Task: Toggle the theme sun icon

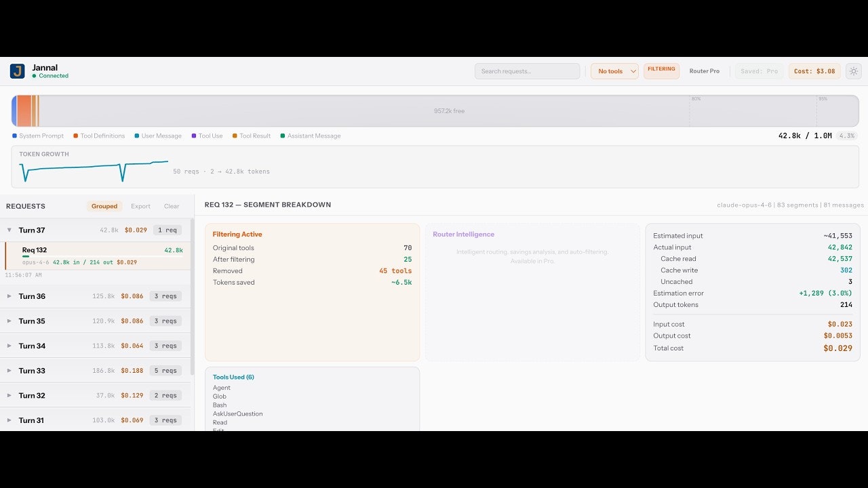Action: 853,70
